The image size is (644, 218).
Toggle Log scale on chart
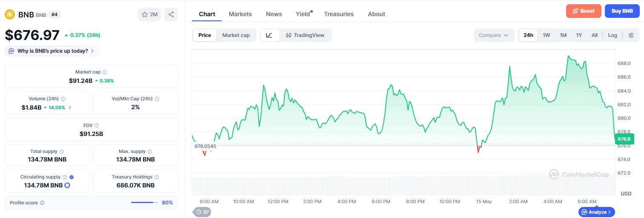tap(613, 35)
